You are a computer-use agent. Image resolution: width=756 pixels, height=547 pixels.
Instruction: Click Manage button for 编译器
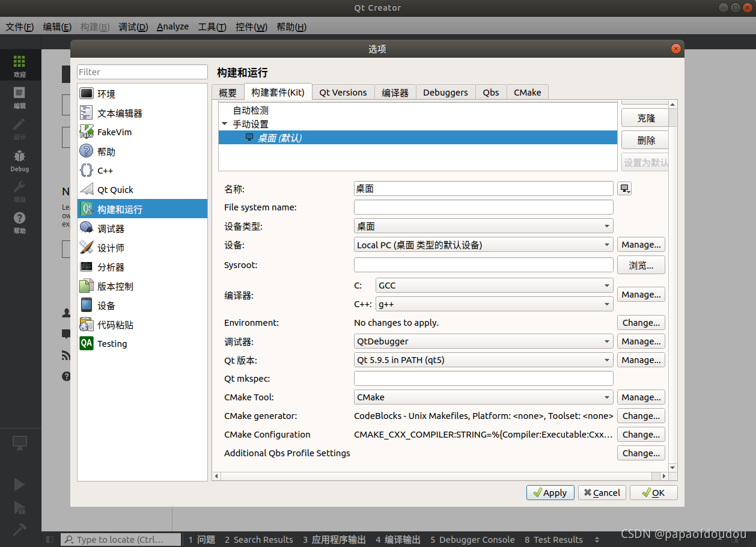[x=641, y=295]
